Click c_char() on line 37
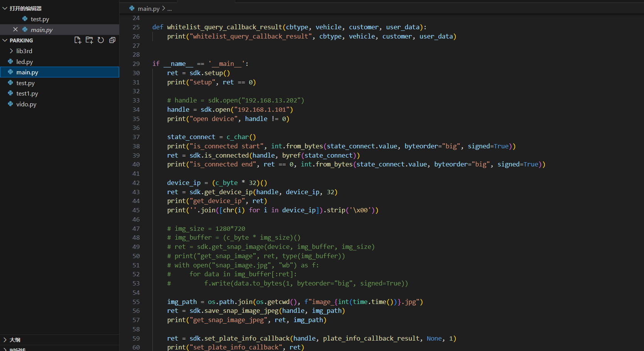The width and height of the screenshot is (644, 351). [241, 137]
